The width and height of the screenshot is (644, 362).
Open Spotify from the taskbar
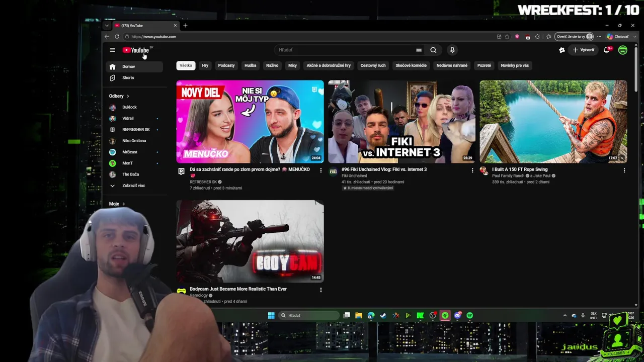(469, 315)
